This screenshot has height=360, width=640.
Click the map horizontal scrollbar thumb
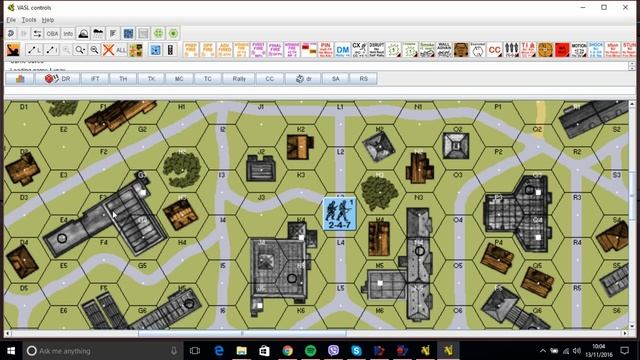click(x=242, y=333)
